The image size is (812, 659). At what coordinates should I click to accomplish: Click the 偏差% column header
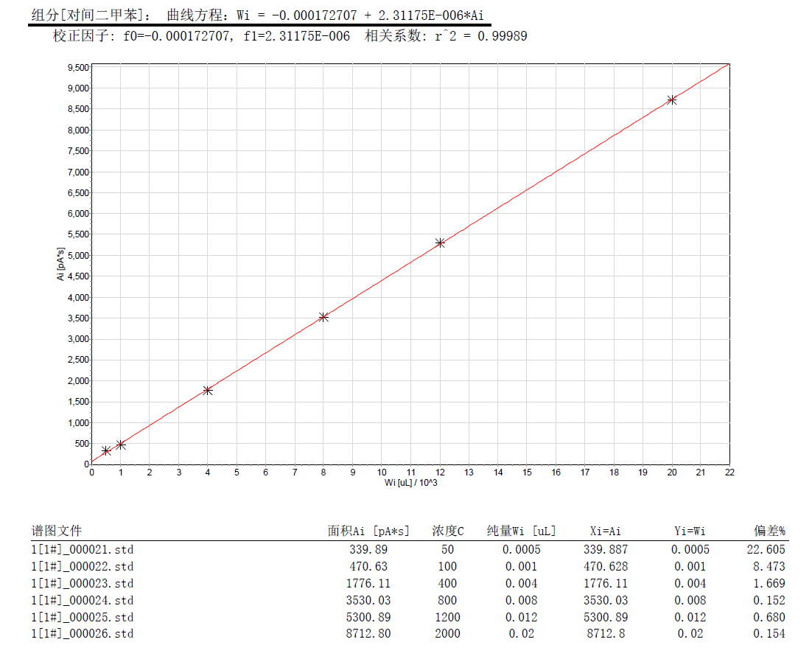pos(769,531)
